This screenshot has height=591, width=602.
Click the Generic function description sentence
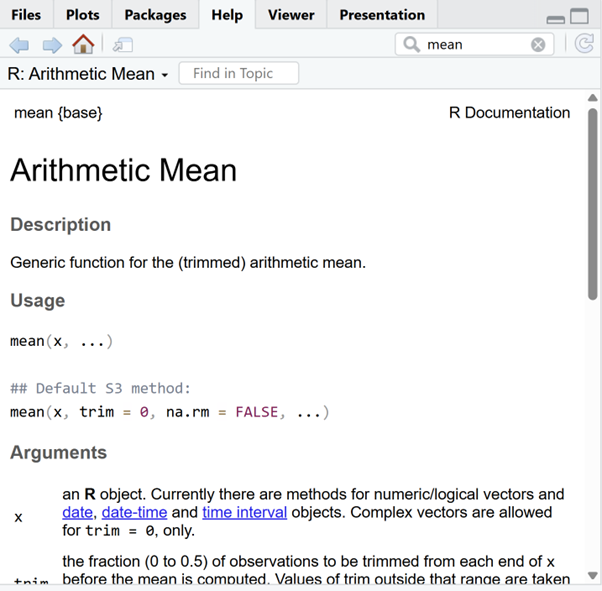[188, 263]
